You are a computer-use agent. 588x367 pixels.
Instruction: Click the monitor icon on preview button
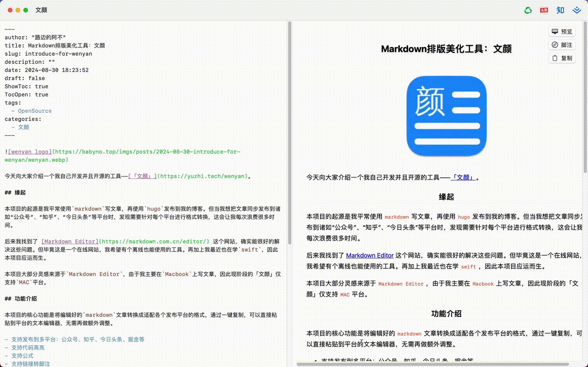(555, 31)
